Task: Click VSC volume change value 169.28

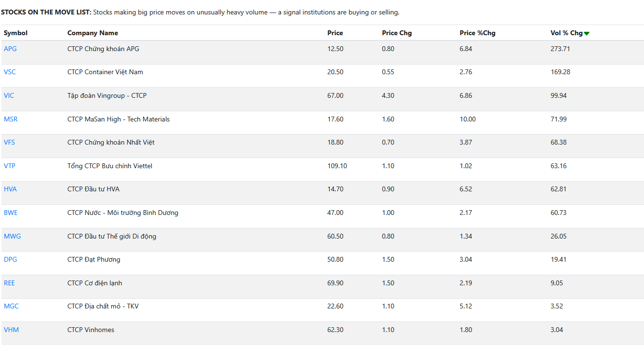Action: 560,72
